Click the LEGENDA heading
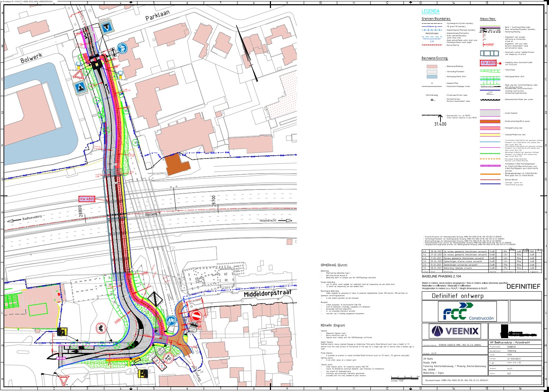The image size is (549, 392). [x=430, y=12]
